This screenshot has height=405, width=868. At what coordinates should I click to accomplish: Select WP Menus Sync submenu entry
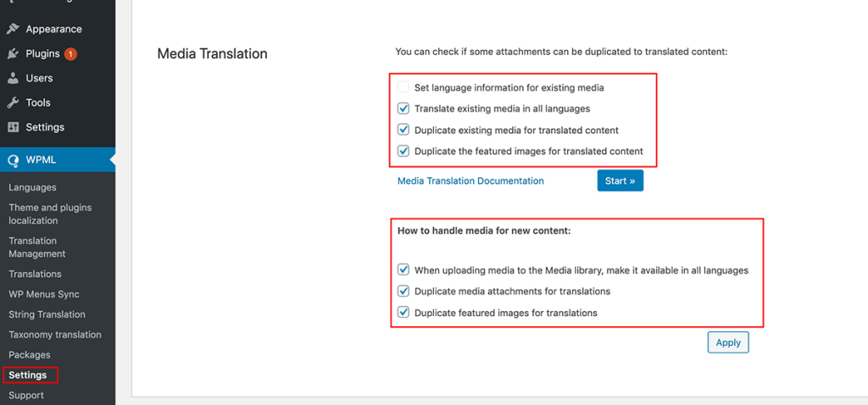point(44,294)
